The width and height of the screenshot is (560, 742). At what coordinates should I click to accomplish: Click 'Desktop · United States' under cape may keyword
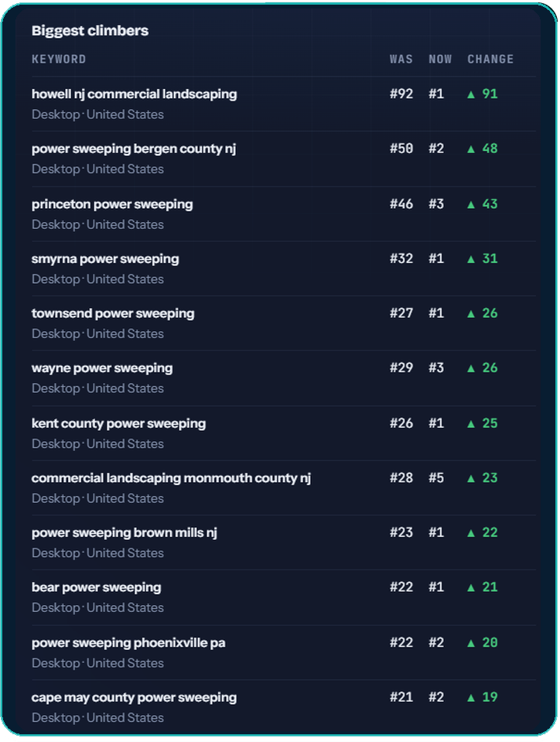(98, 718)
